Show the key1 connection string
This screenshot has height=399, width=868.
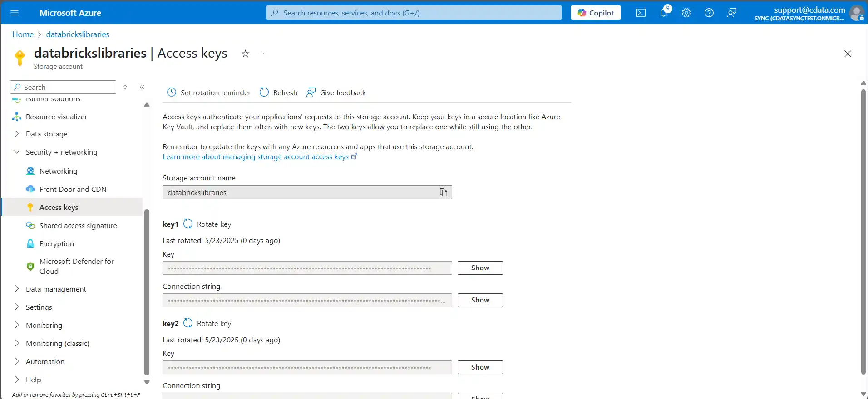[480, 300]
